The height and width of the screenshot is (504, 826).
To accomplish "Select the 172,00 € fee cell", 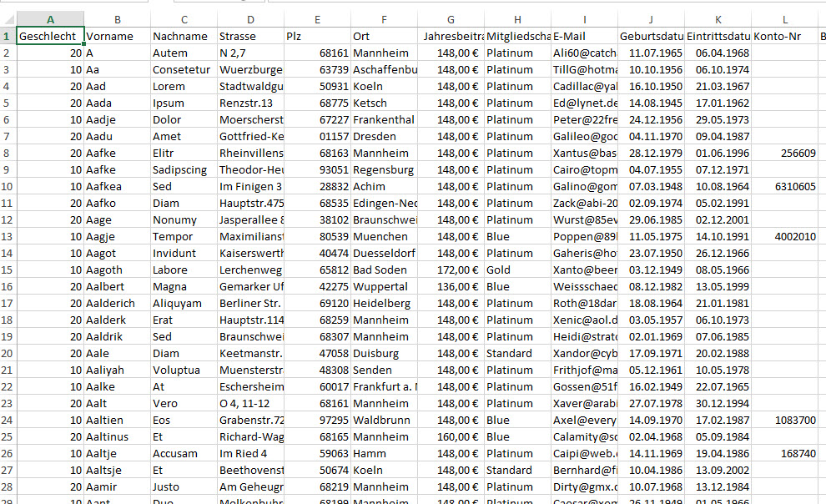I will click(x=451, y=270).
